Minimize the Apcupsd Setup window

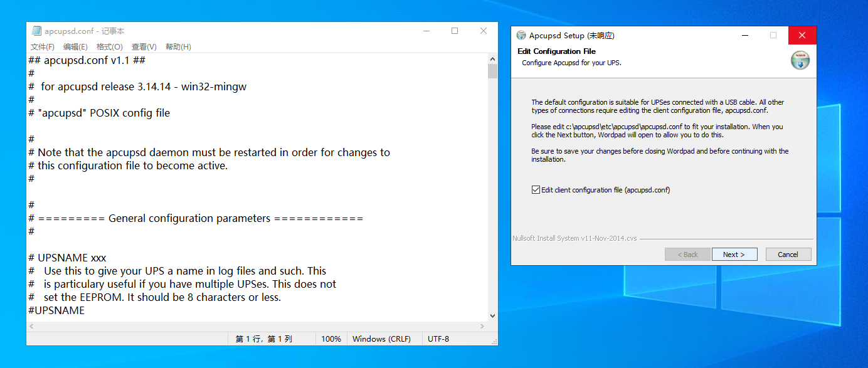pyautogui.click(x=744, y=36)
